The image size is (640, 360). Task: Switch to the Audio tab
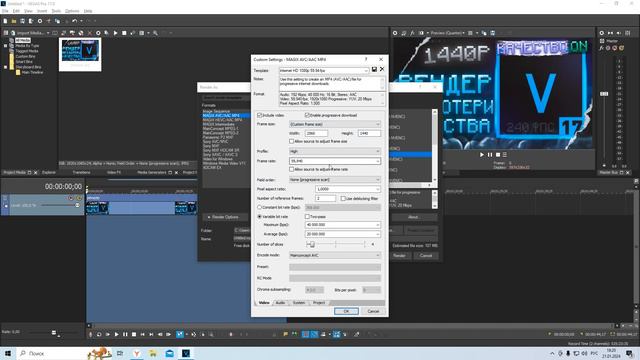tap(280, 303)
